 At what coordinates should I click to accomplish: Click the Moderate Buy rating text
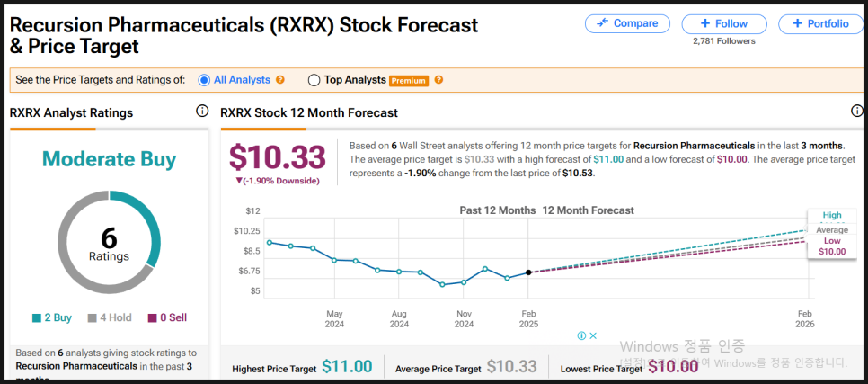(x=109, y=159)
